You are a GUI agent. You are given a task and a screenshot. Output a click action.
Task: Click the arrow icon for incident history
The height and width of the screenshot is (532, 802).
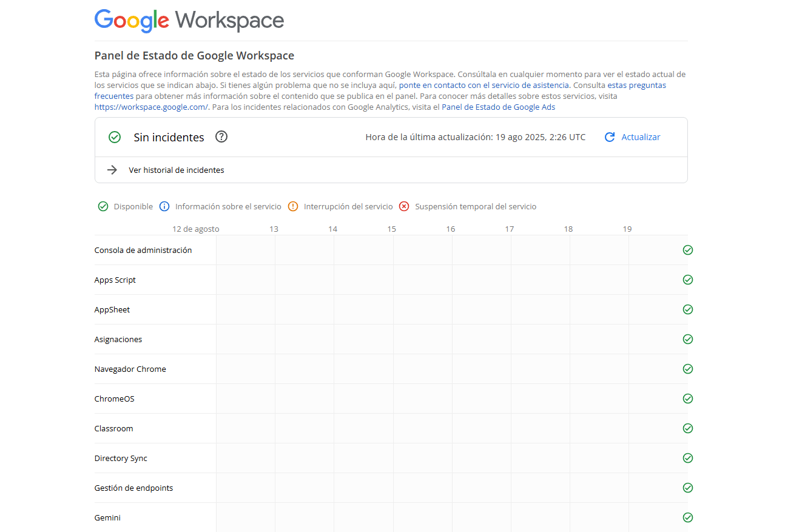click(x=112, y=170)
